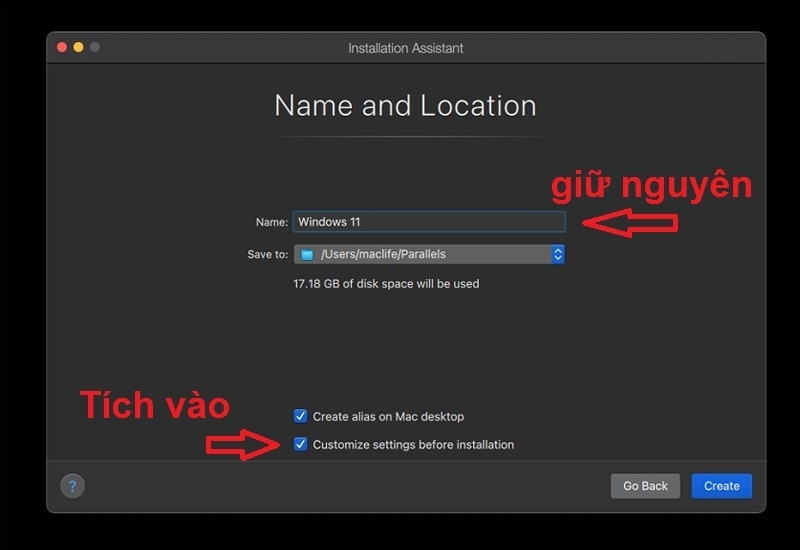
Task: Focus the Name field containing Windows 11
Action: (x=429, y=222)
